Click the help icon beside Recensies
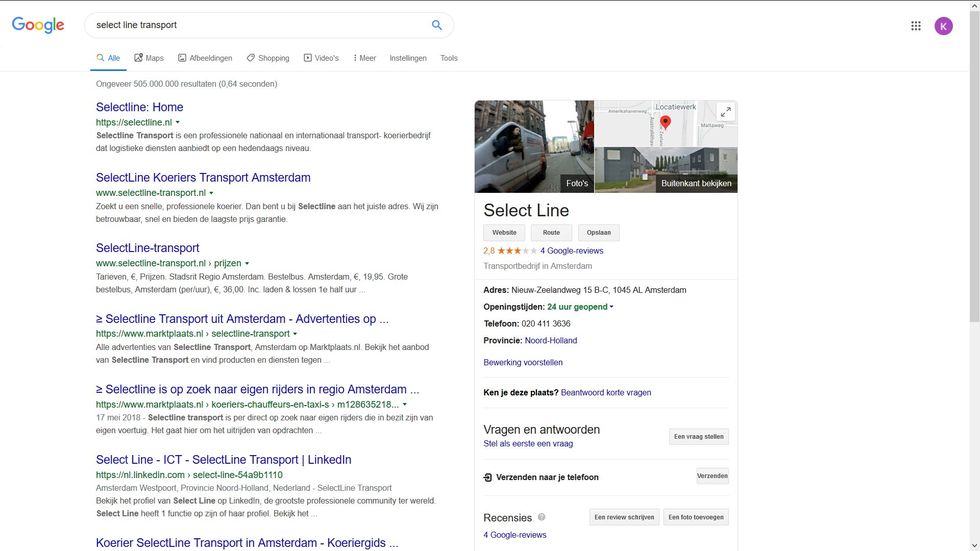This screenshot has height=551, width=980. (542, 517)
